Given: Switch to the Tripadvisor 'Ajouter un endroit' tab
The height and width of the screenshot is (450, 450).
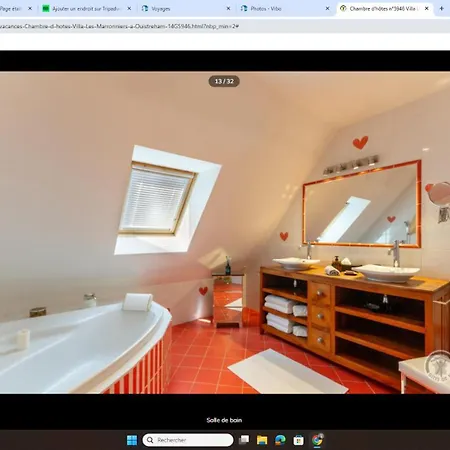Looking at the screenshot, I should click(87, 9).
